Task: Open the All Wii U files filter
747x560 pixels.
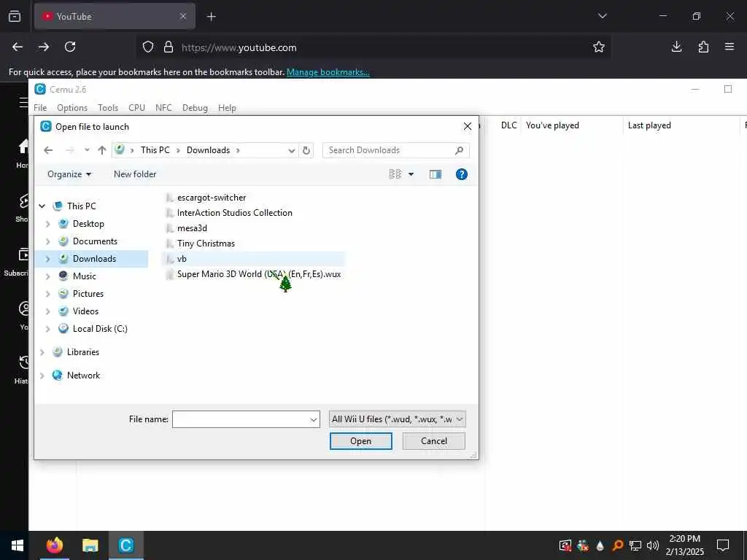Action: (398, 419)
